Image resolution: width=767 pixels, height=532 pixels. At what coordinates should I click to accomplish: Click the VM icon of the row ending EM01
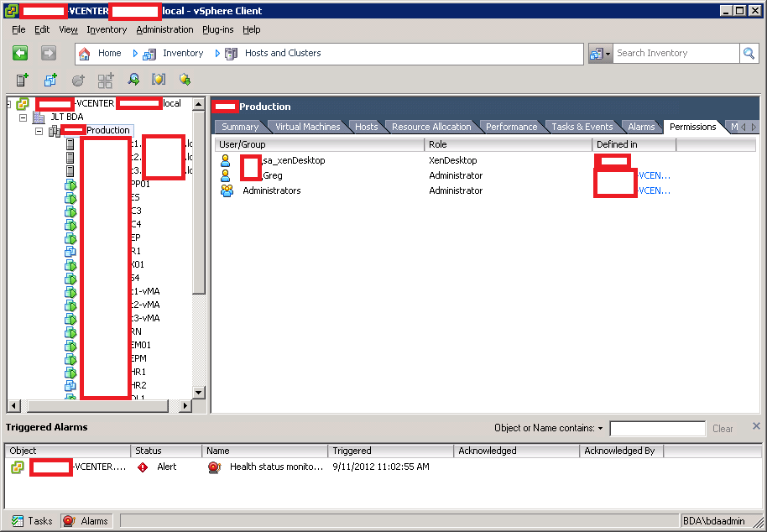(70, 345)
